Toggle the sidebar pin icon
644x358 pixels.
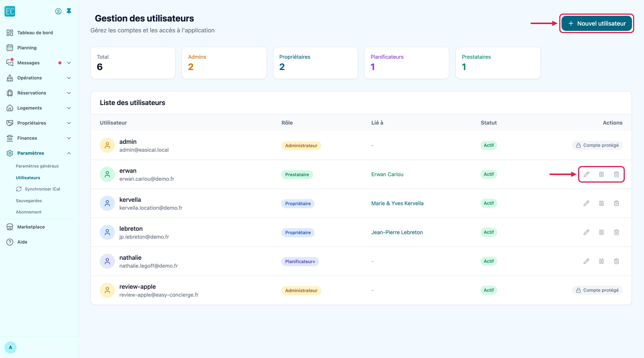point(69,11)
